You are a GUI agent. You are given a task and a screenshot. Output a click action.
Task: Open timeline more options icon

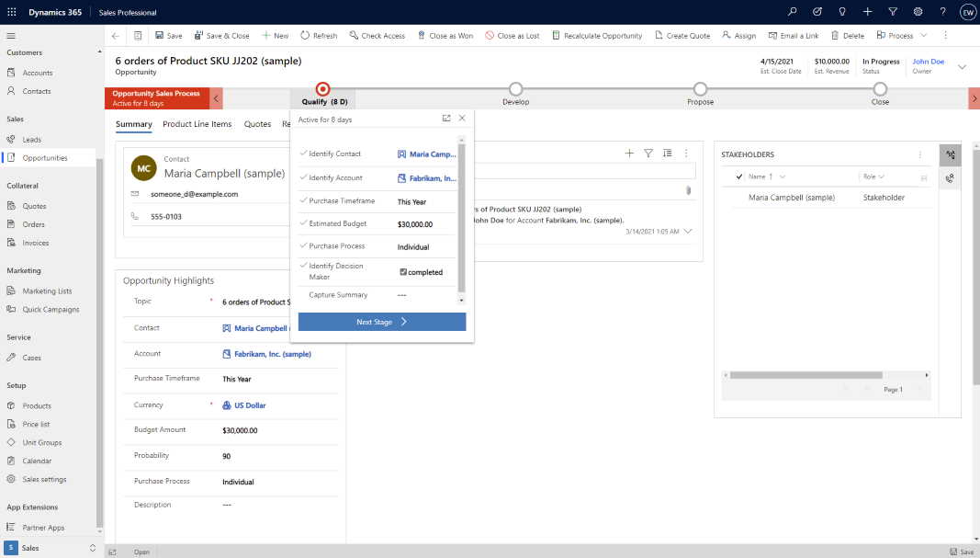[686, 154]
